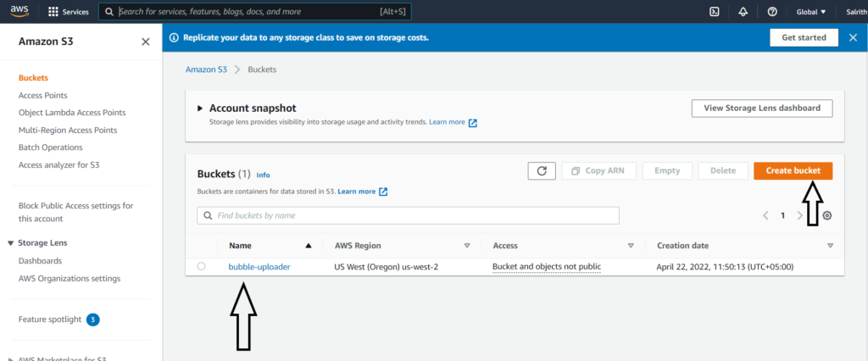This screenshot has height=361, width=868.
Task: Click Bucket and objects not public
Action: [547, 266]
